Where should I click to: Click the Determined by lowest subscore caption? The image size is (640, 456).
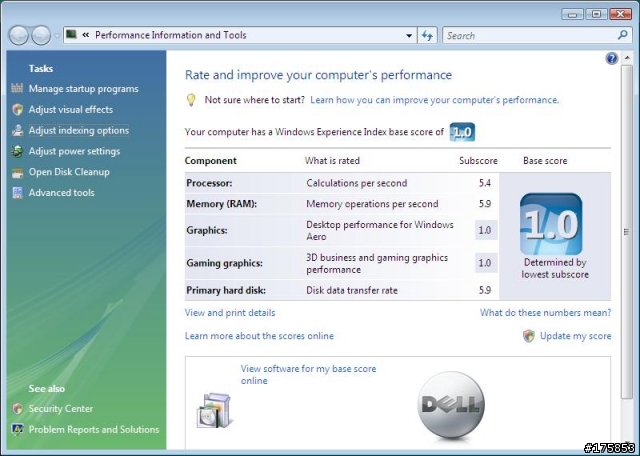click(x=555, y=268)
